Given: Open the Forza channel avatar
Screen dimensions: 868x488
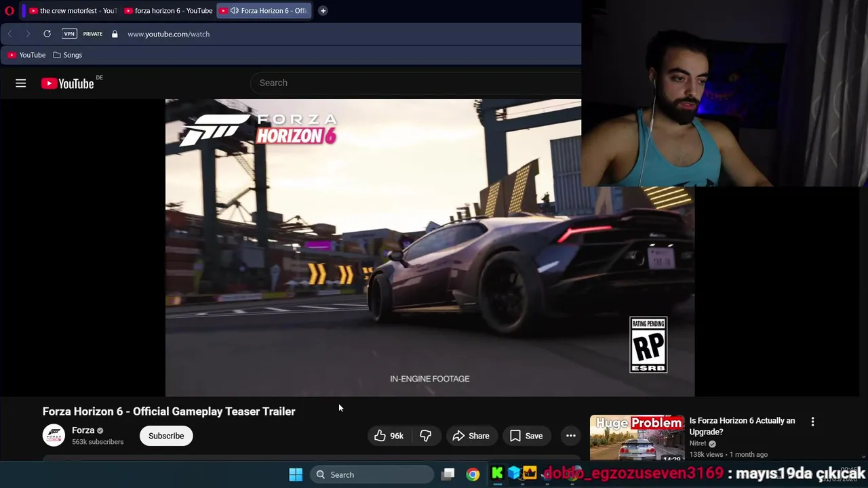Looking at the screenshot, I should 54,435.
